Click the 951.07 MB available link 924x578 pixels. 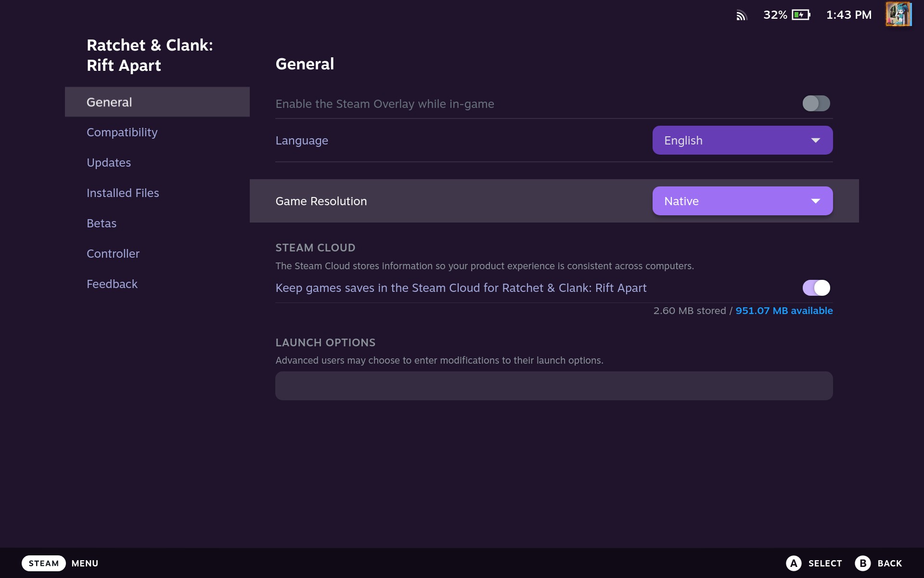click(784, 311)
